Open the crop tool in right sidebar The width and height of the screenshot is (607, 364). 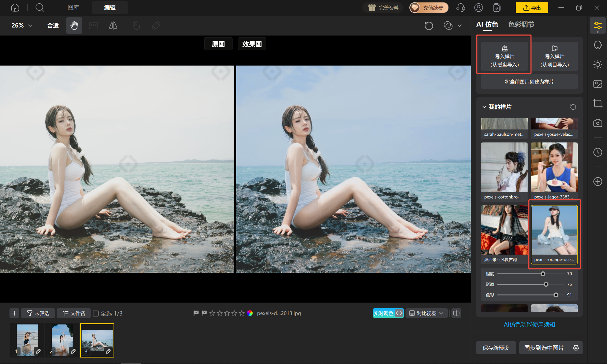point(598,103)
